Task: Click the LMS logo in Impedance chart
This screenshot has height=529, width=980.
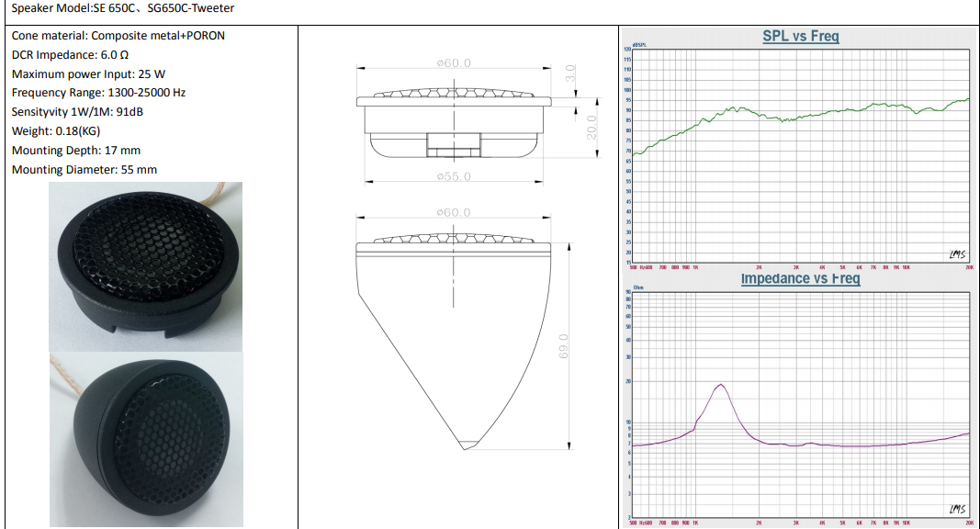Action: 955,510
